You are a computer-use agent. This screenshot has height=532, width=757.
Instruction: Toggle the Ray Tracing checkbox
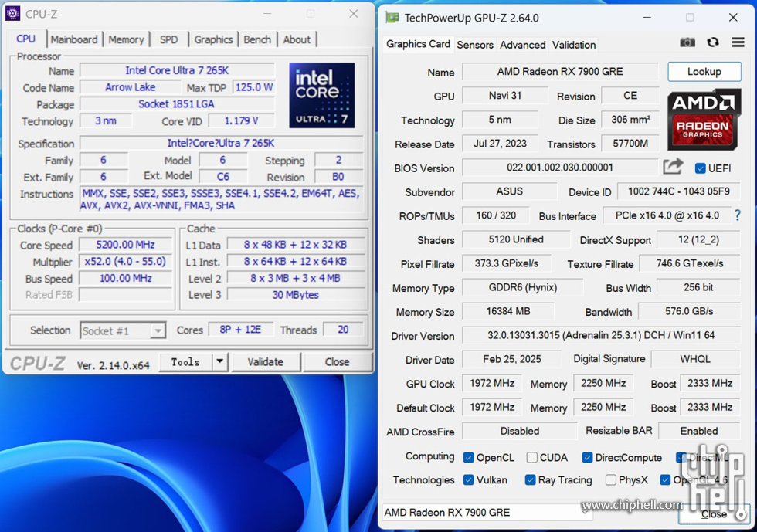(530, 479)
